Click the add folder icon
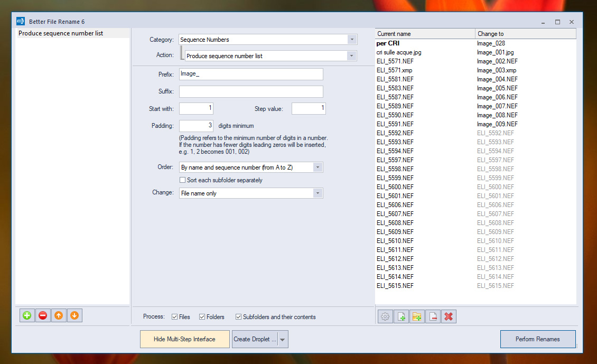The image size is (597, 364). point(417,316)
